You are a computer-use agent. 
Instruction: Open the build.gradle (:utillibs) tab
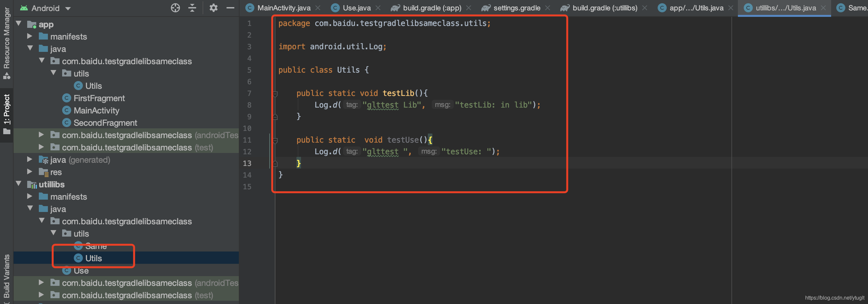tap(605, 8)
